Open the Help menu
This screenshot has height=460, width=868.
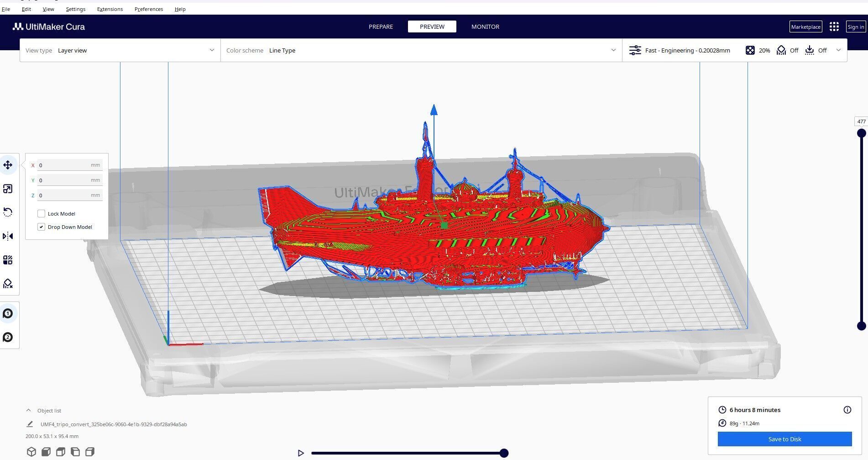pyautogui.click(x=180, y=9)
